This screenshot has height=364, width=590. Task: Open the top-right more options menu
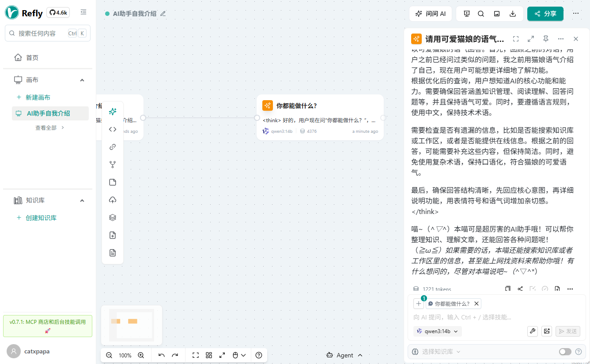tap(576, 14)
